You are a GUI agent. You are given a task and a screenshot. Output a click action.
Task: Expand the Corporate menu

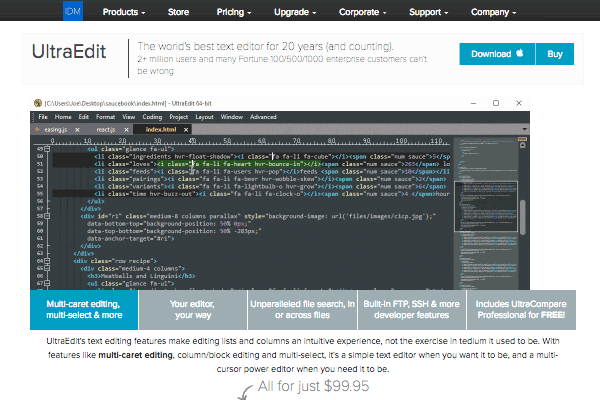click(362, 12)
